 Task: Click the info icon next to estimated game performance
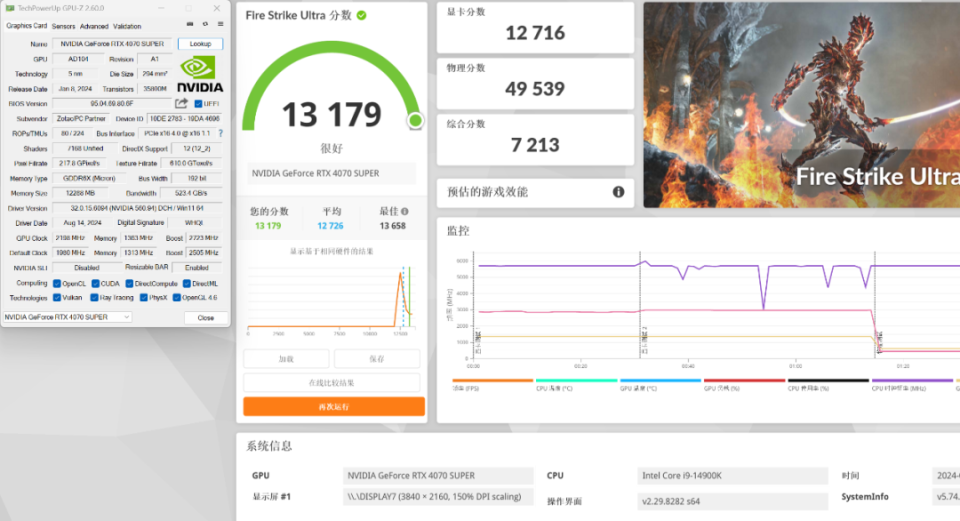point(618,192)
